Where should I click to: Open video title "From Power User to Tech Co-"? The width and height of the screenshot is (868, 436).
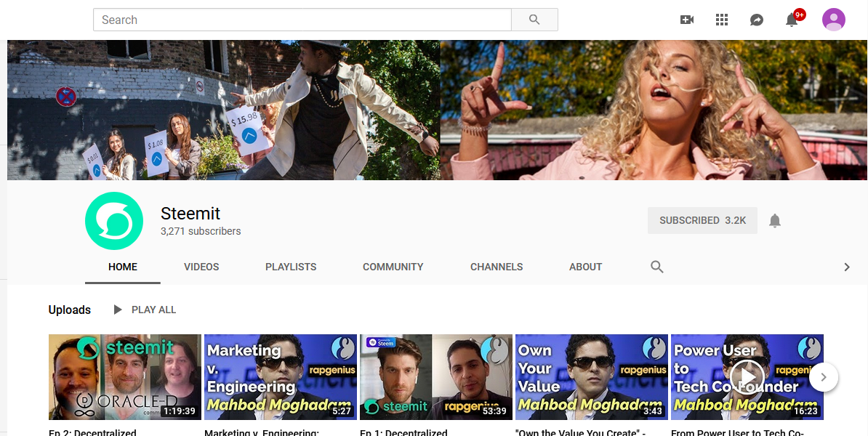(x=737, y=432)
